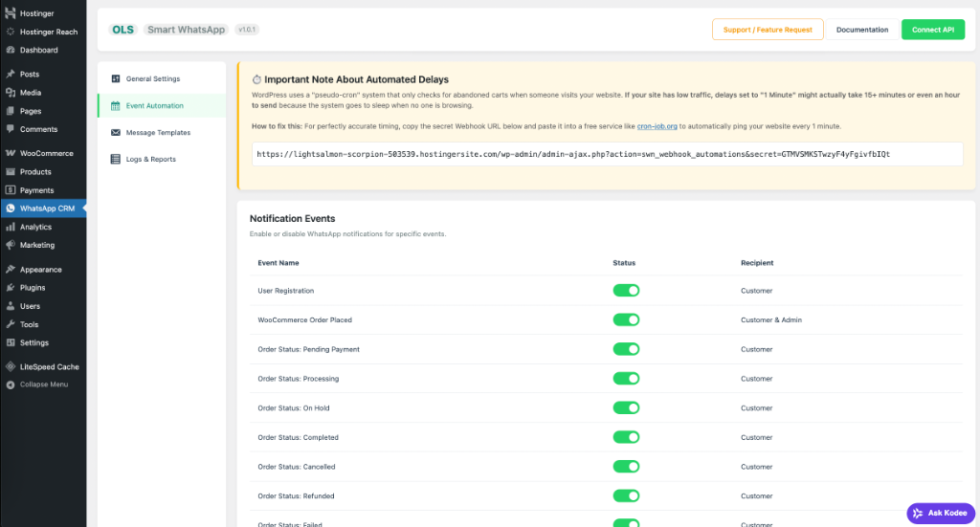Toggle User Registration notification switch
The image size is (980, 527).
tap(626, 291)
